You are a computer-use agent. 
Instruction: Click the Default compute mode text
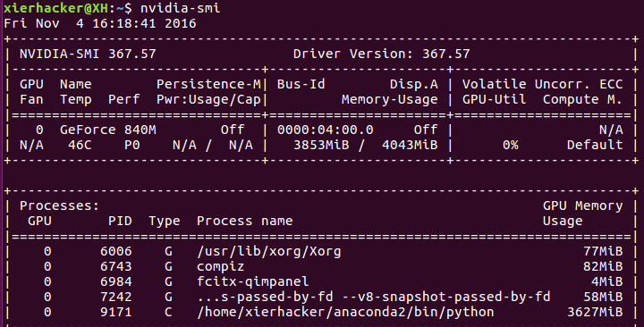595,145
